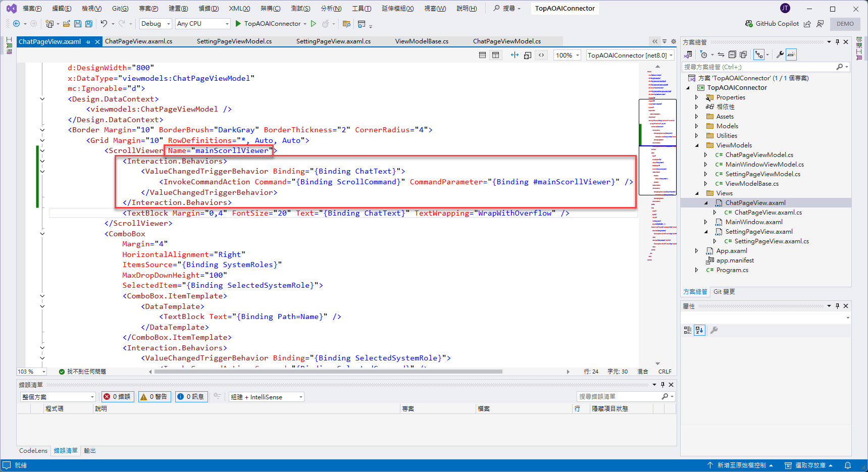The width and height of the screenshot is (868, 472).
Task: Click the Navigate Backward arrow icon
Action: click(16, 24)
